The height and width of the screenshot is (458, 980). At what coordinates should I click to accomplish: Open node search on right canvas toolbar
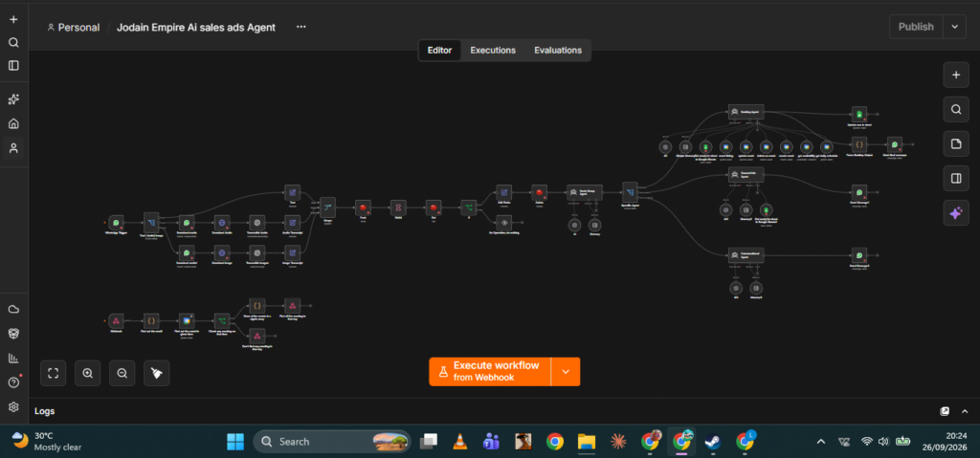pos(956,109)
